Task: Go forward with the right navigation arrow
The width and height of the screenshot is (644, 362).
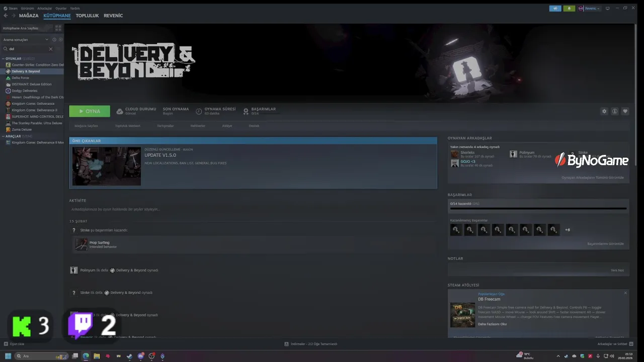Action: click(x=14, y=16)
